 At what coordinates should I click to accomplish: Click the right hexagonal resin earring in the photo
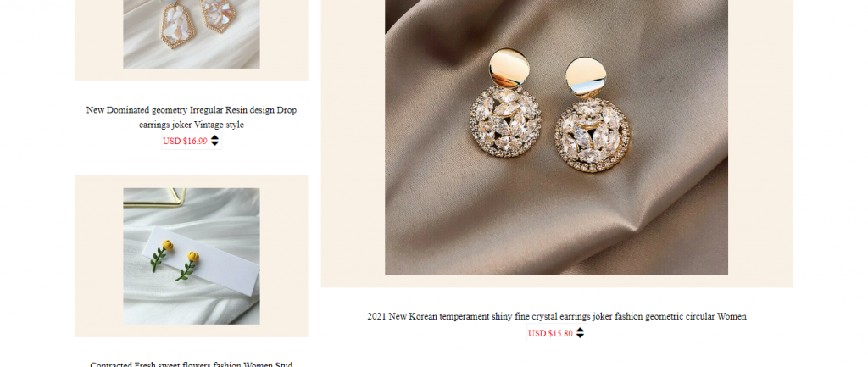click(x=218, y=14)
